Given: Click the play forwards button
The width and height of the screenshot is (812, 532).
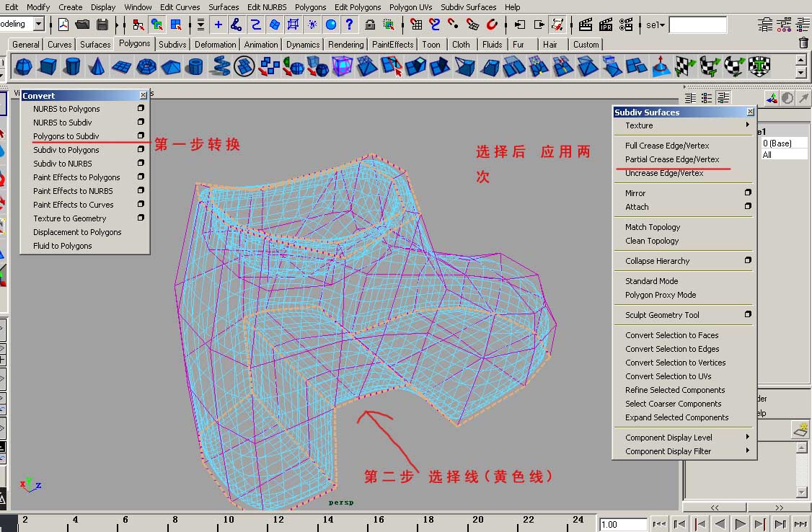Looking at the screenshot, I should pos(741,524).
